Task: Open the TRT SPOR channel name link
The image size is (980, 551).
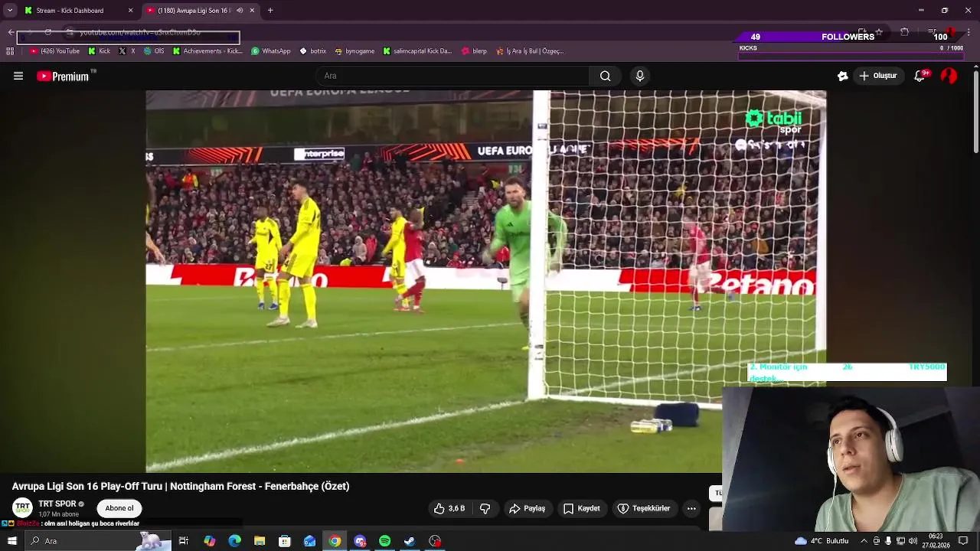Action: pyautogui.click(x=57, y=504)
